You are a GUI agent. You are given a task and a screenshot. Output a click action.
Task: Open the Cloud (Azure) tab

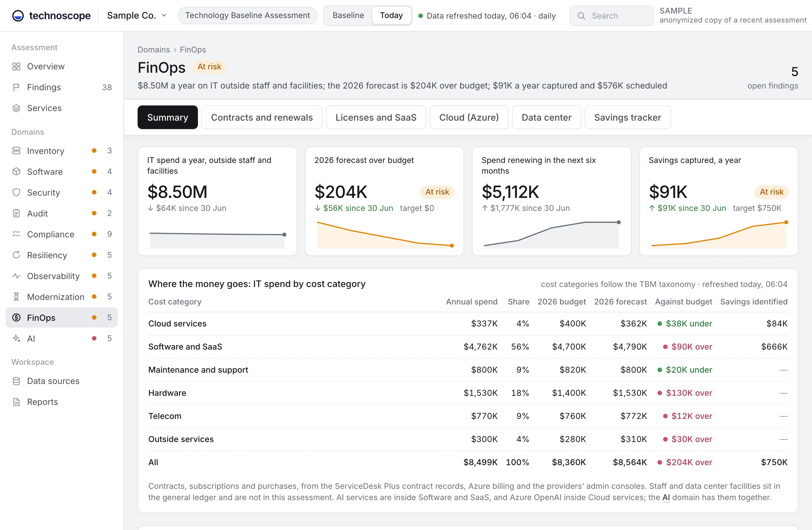469,117
